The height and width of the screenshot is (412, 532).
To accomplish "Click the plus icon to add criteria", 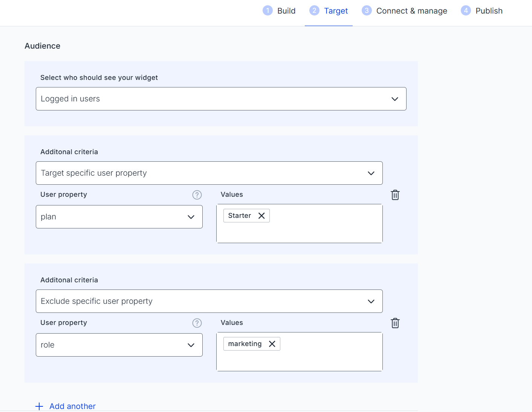I will tap(39, 406).
